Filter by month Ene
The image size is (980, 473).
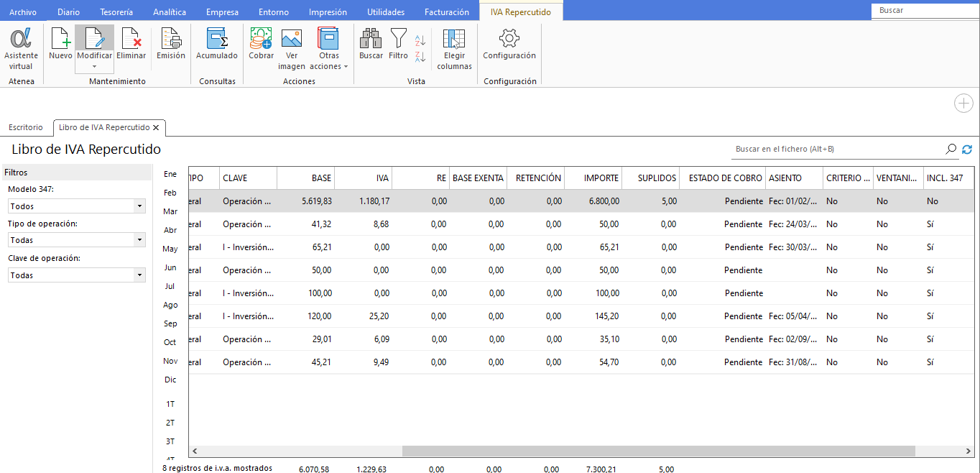[170, 174]
